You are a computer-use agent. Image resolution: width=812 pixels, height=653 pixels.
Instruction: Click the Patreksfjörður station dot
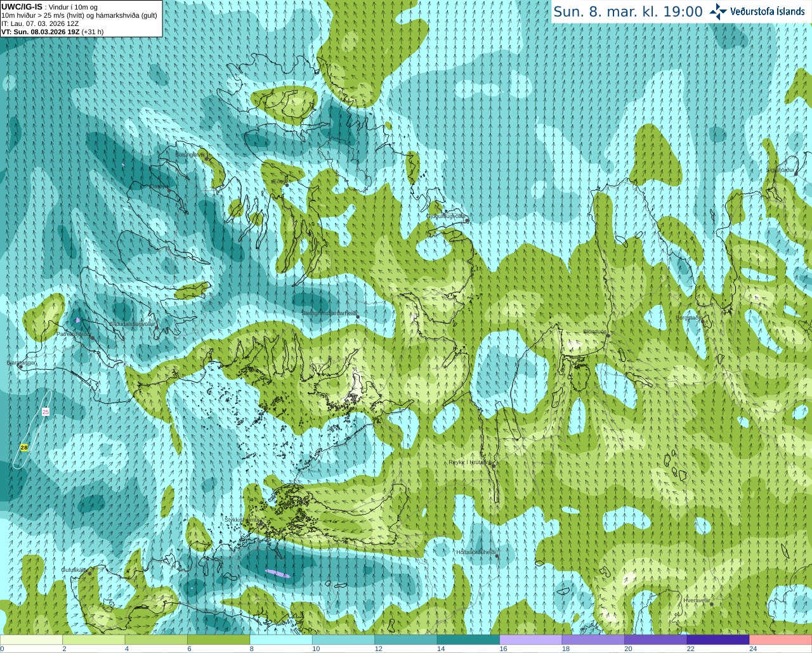(93, 338)
